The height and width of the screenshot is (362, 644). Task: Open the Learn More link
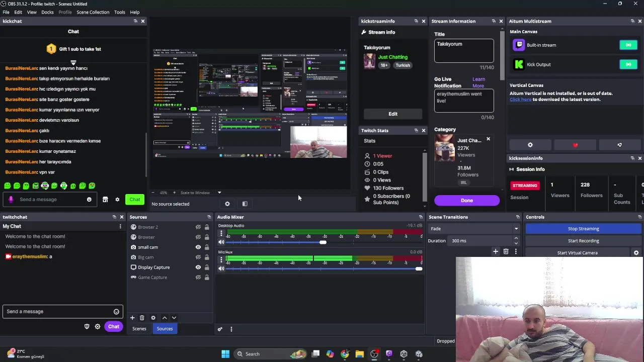[x=478, y=82]
